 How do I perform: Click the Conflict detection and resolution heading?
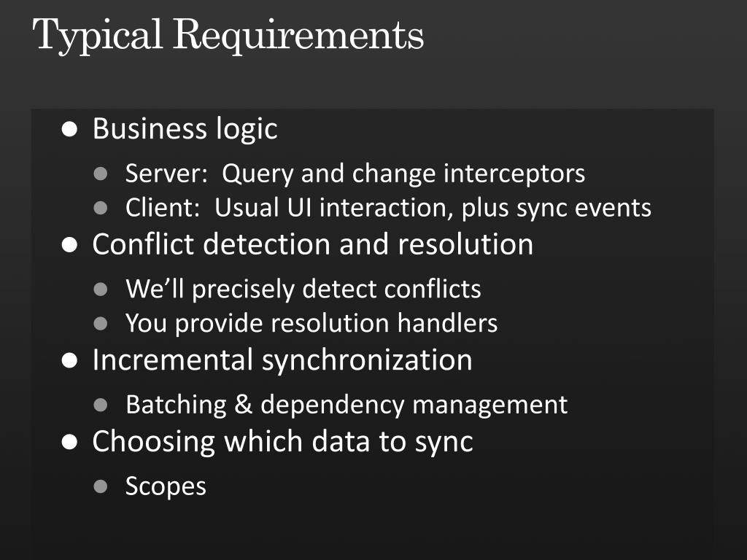312,244
